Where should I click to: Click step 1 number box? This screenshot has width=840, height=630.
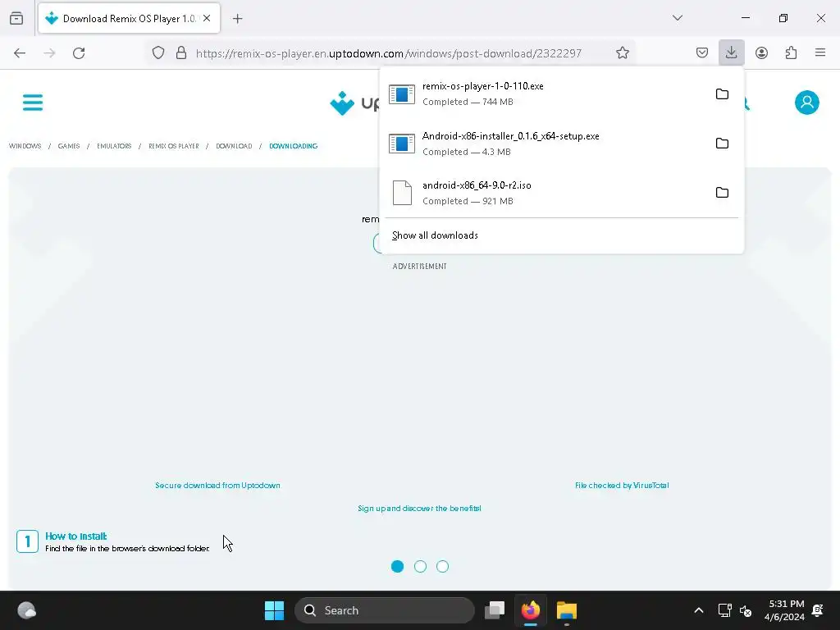(x=27, y=541)
